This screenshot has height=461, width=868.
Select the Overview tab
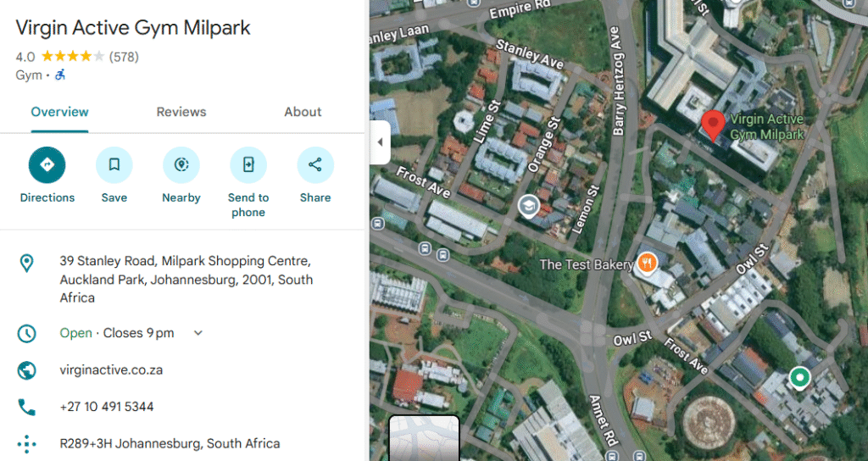pyautogui.click(x=59, y=112)
